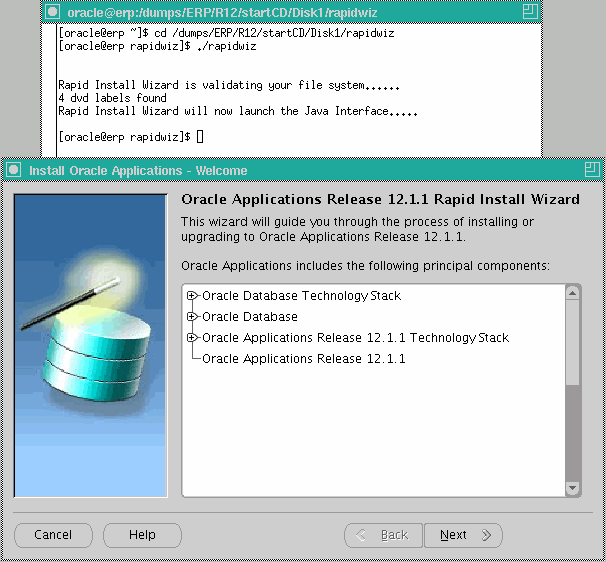The height and width of the screenshot is (562, 606).
Task: Click the Next button
Action: pos(463,535)
